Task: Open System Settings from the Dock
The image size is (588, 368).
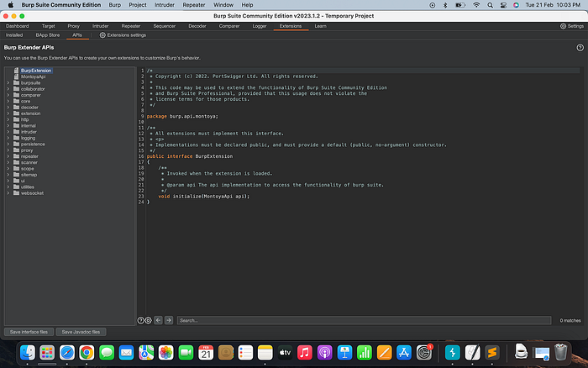Action: click(x=424, y=353)
